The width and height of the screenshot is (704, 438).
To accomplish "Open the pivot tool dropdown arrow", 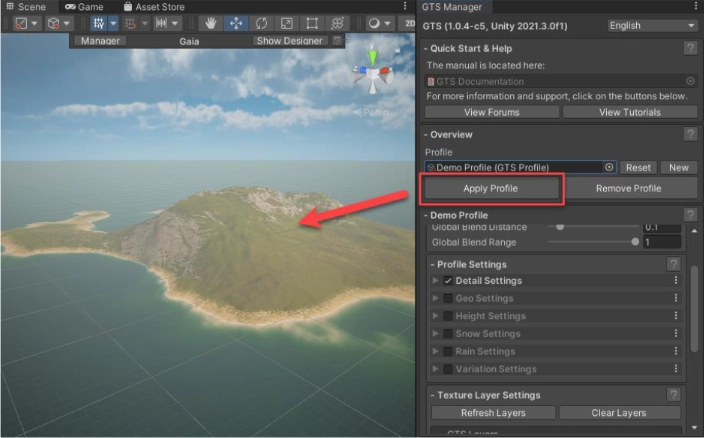I will pos(35,23).
